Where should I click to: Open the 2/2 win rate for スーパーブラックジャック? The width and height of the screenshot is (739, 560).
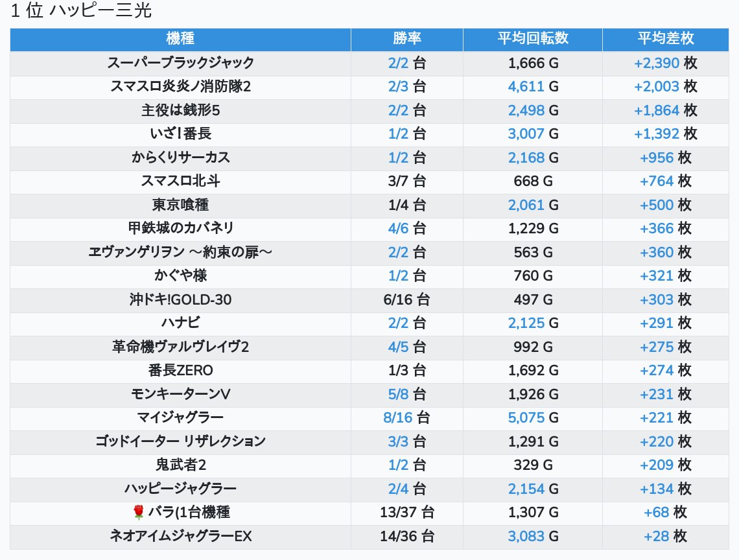point(399,63)
